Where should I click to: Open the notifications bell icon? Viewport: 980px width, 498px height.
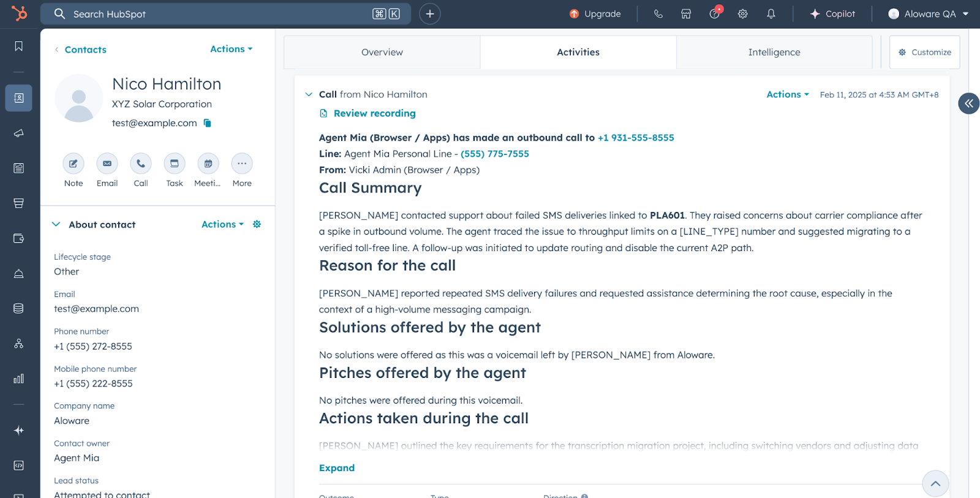pos(771,13)
